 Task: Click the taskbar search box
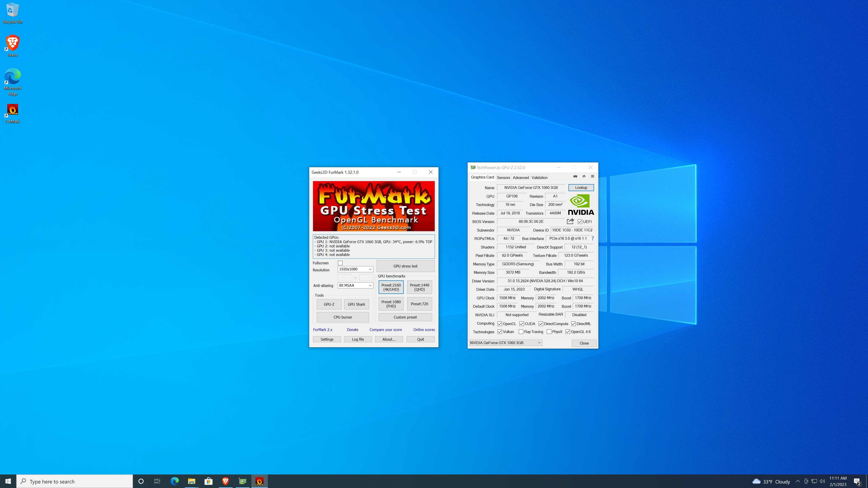click(75, 481)
